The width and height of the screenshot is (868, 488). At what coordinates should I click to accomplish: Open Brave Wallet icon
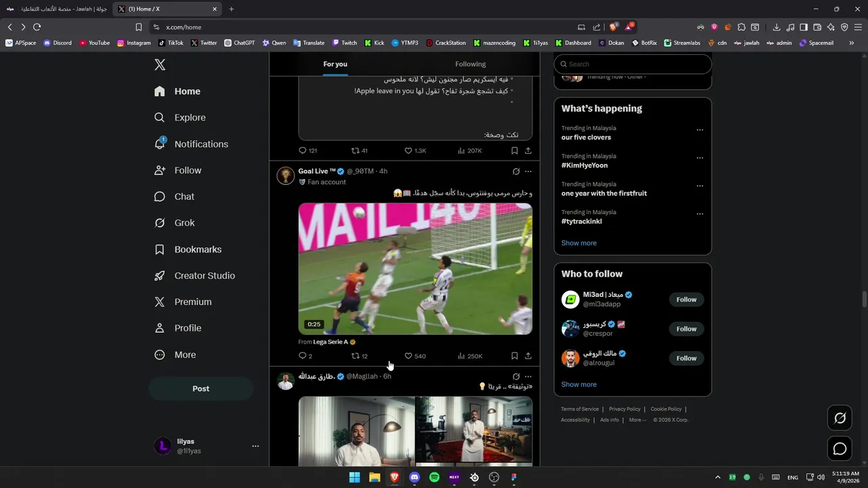(817, 27)
